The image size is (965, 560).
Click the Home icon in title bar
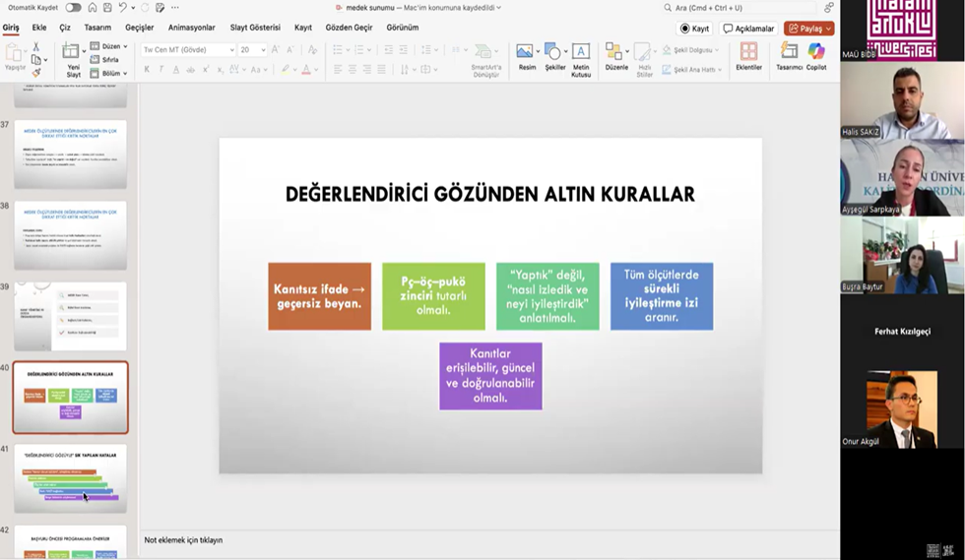(x=92, y=8)
